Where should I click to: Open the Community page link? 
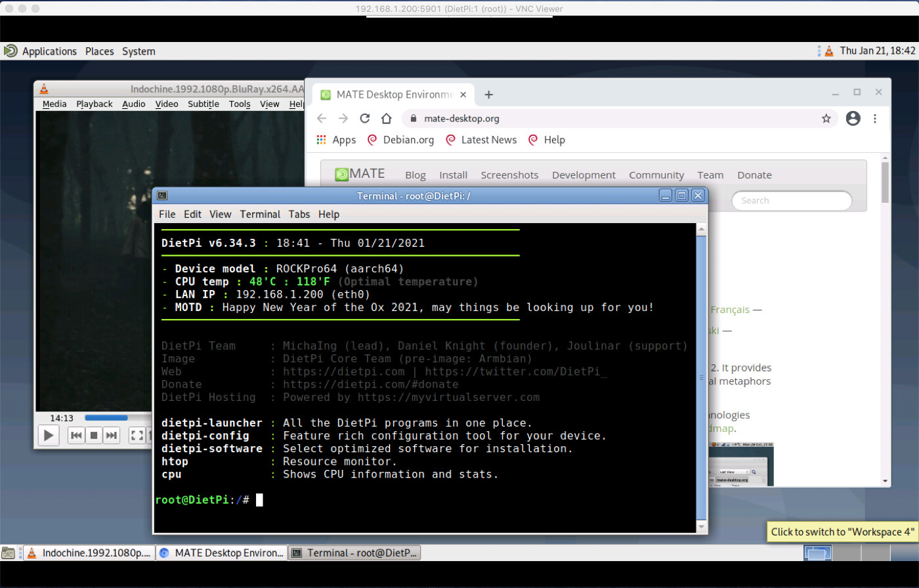pos(656,175)
